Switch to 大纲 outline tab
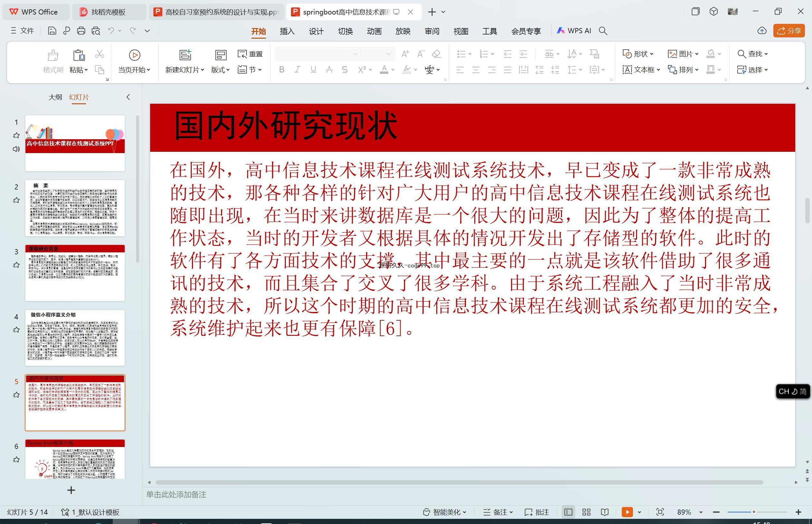 pyautogui.click(x=55, y=97)
